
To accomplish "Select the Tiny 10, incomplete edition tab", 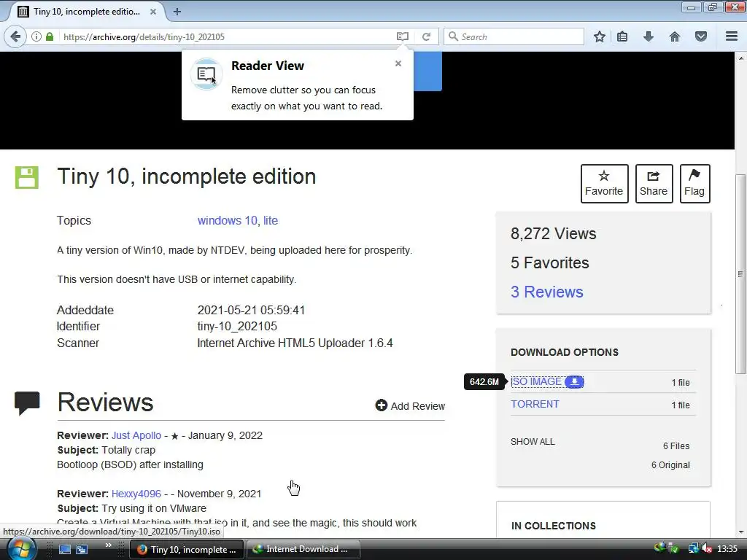I will pyautogui.click(x=86, y=12).
